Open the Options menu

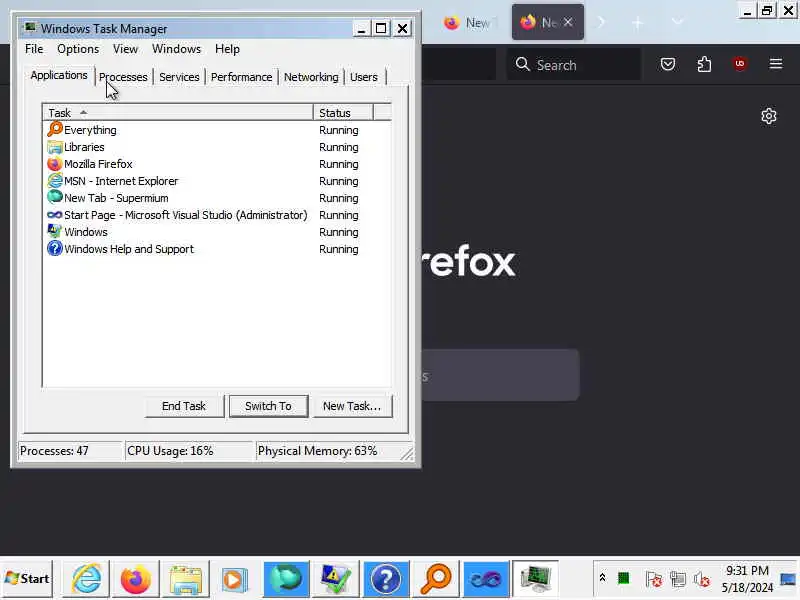(x=78, y=49)
